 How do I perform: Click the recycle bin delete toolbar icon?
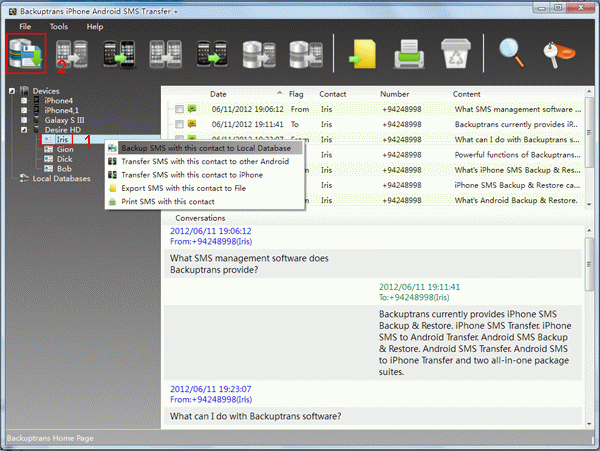point(456,54)
